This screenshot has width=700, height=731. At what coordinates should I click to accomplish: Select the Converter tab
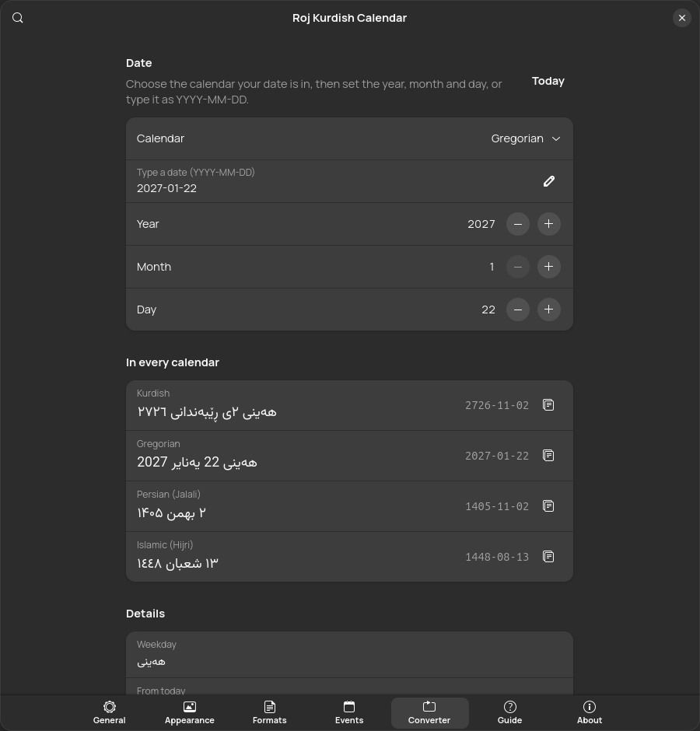pos(429,713)
